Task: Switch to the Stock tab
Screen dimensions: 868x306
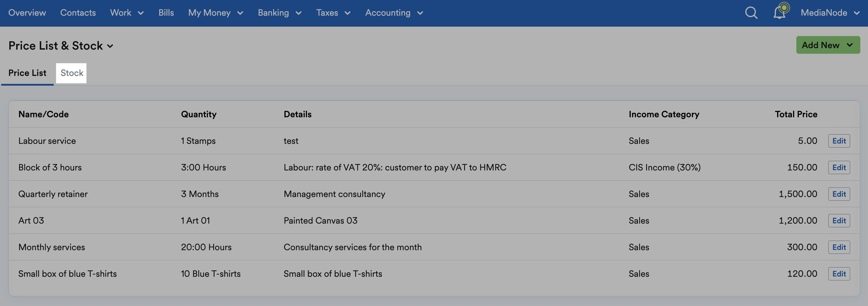Action: pos(71,73)
